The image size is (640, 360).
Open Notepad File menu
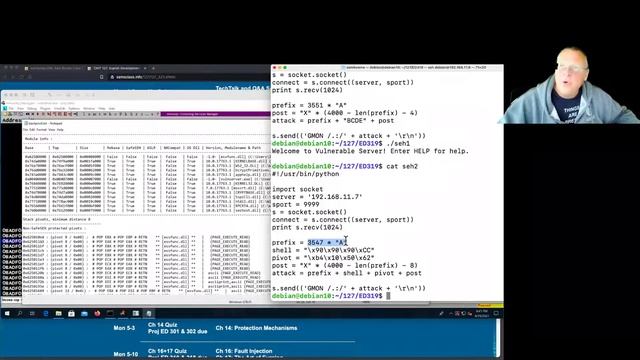coord(25,130)
